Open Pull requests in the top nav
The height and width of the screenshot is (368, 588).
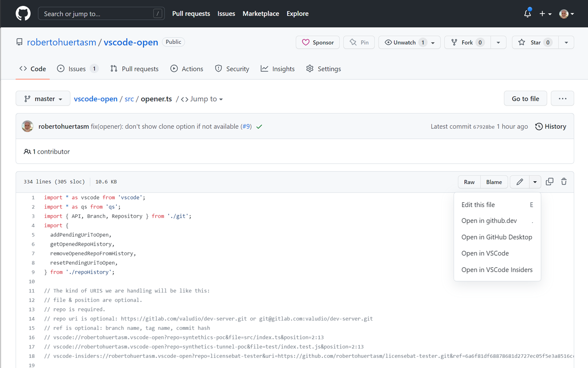coord(191,14)
